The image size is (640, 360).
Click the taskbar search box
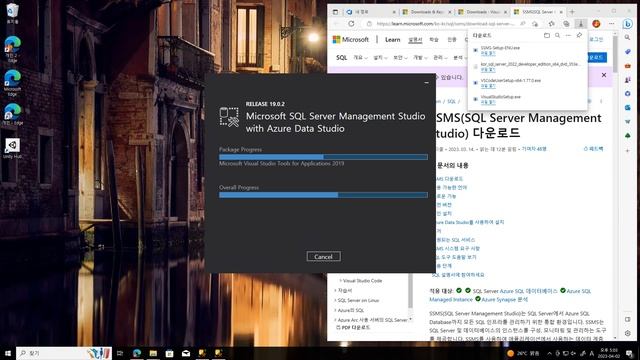click(64, 353)
